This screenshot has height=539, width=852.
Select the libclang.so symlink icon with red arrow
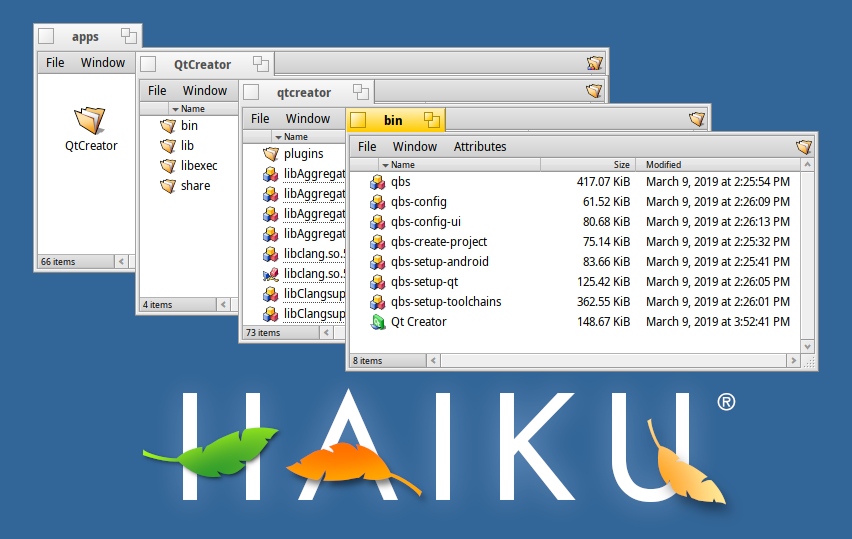271,274
